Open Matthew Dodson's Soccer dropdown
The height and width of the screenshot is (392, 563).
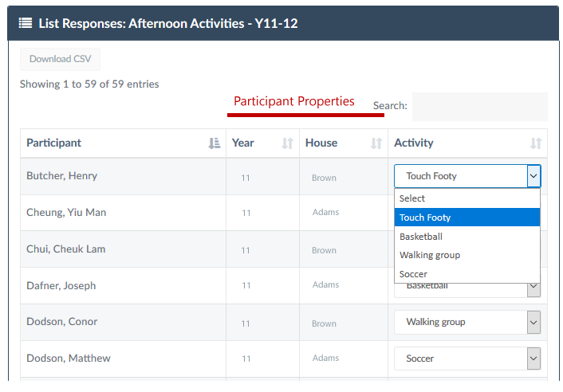(x=467, y=359)
